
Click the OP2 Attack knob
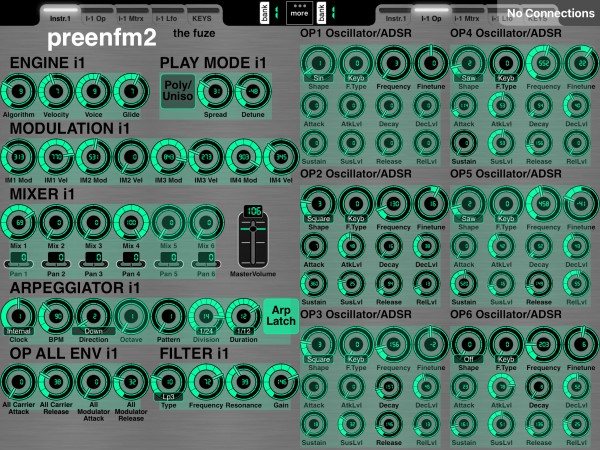point(314,246)
